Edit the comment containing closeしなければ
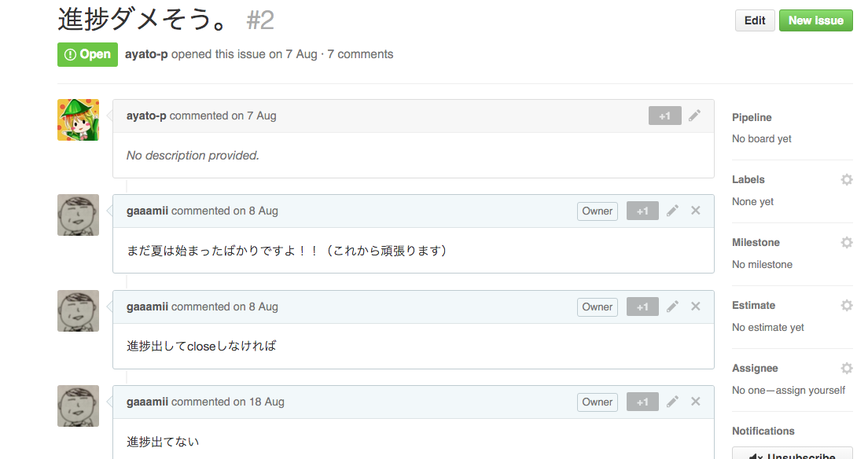Screen dimensions: 868x459 (672, 307)
